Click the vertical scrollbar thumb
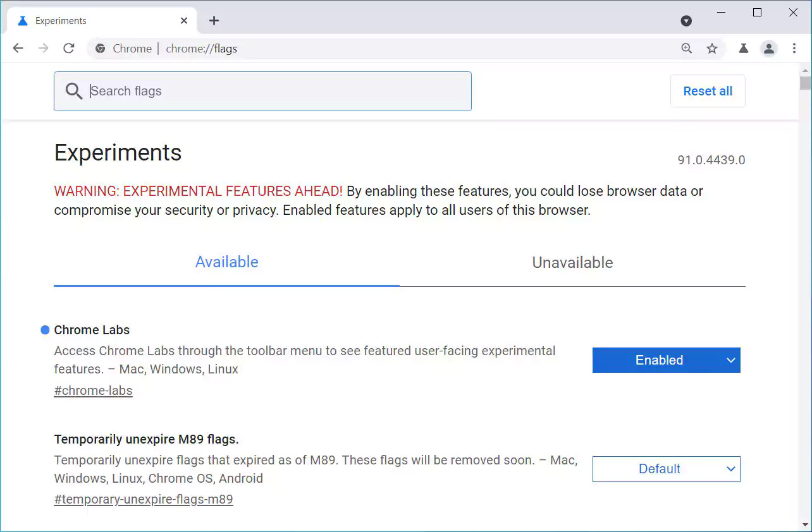This screenshot has height=532, width=812. click(x=805, y=83)
